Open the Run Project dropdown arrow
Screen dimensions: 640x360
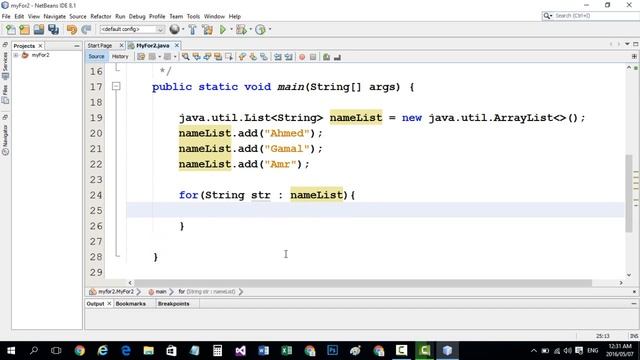[231, 29]
